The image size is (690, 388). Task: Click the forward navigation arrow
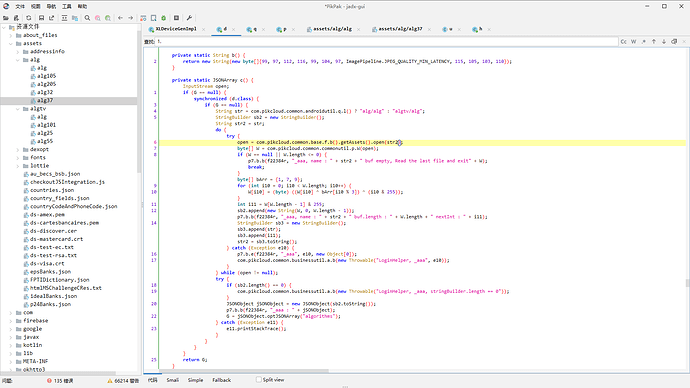tap(131, 18)
